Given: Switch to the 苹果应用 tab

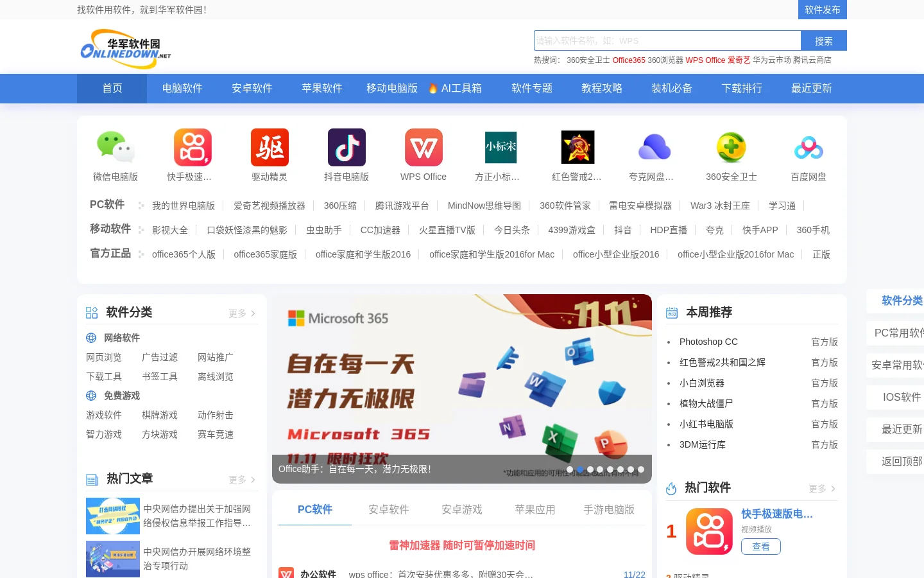Looking at the screenshot, I should click(x=535, y=509).
